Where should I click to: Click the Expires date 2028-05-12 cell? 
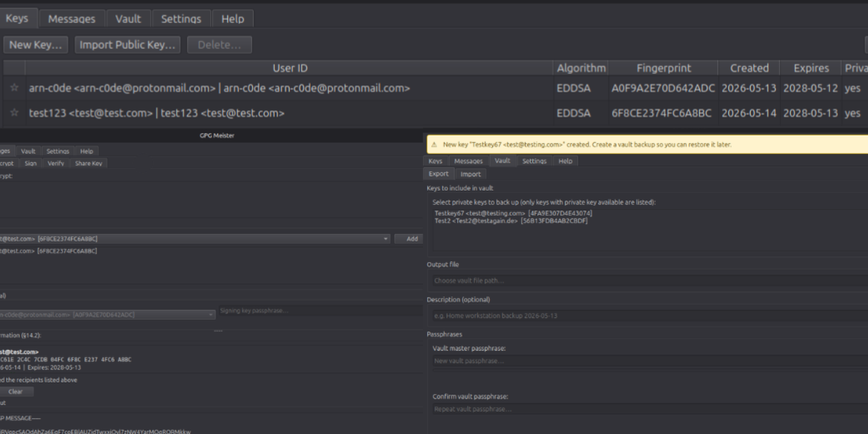pos(810,88)
